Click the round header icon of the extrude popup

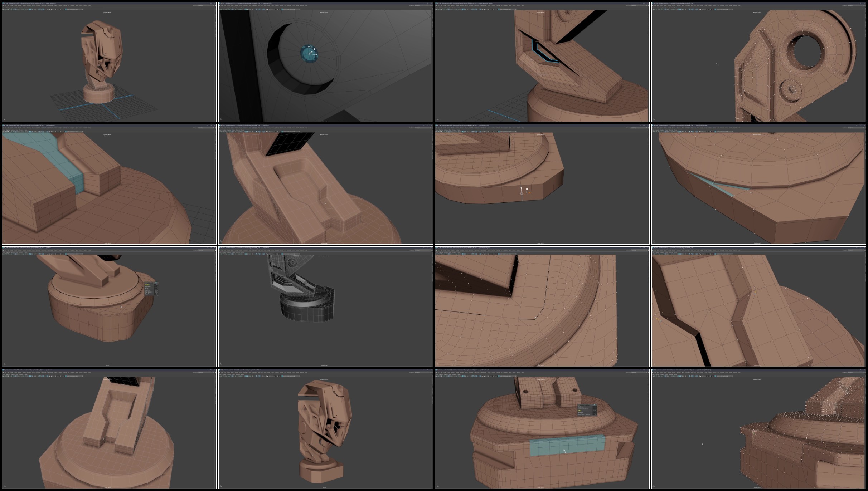595,405
